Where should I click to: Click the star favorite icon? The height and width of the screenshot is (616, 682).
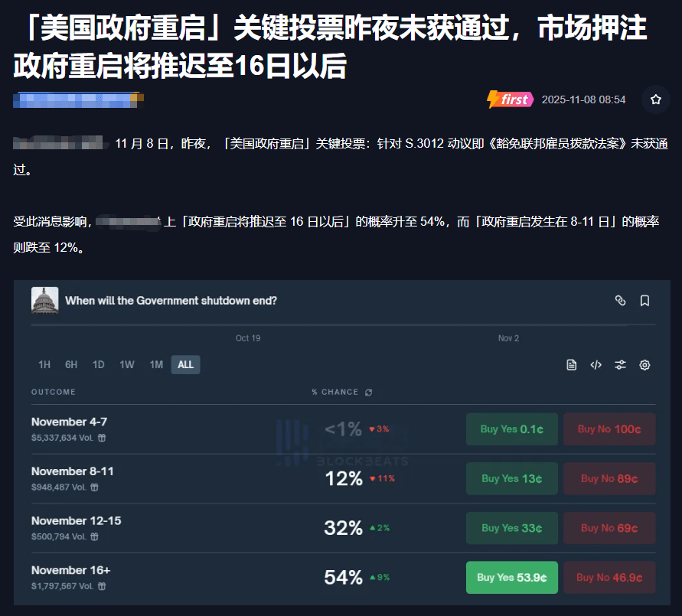655,99
